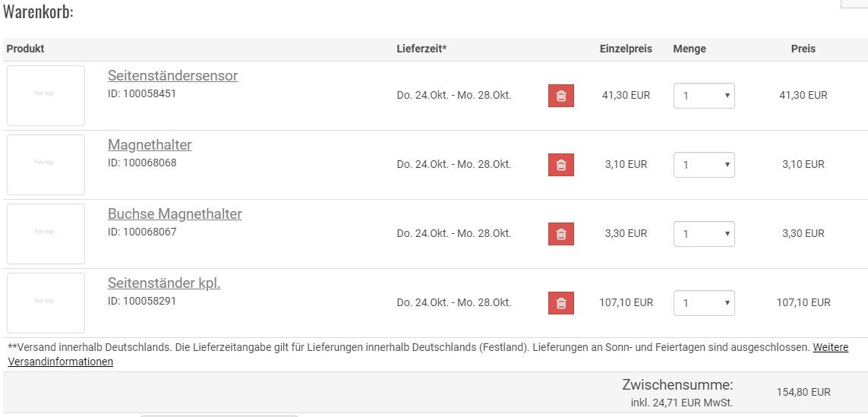Open the Seitenständer kpl. product link
868x417 pixels.
pyautogui.click(x=164, y=283)
